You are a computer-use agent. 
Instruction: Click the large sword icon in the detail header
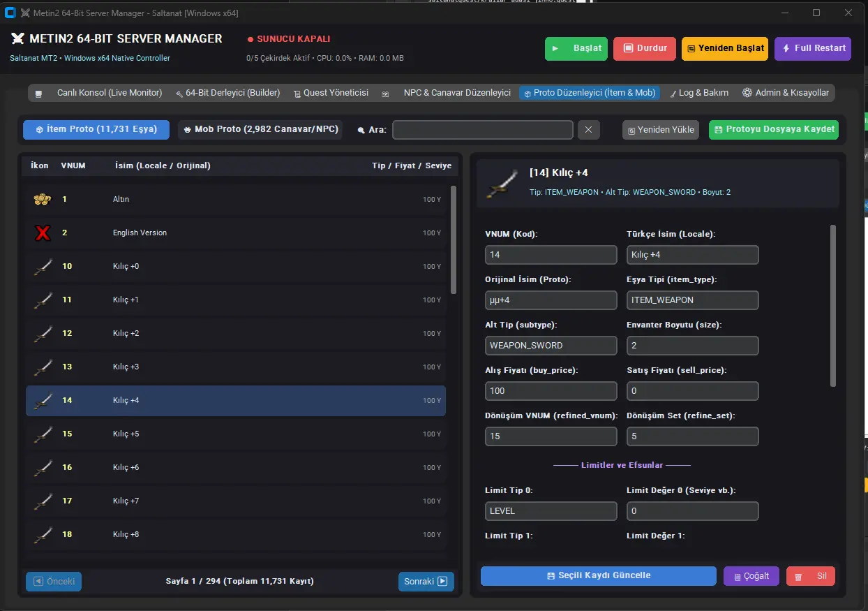(x=502, y=183)
